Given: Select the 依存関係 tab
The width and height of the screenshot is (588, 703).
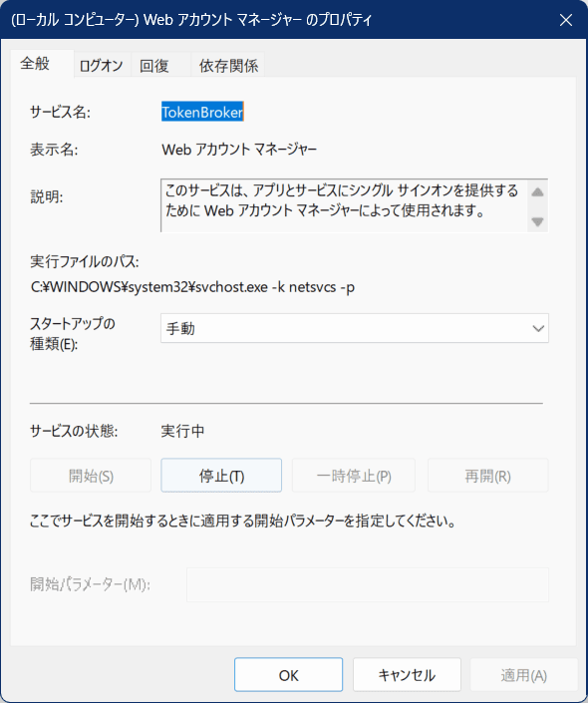Looking at the screenshot, I should (x=228, y=66).
